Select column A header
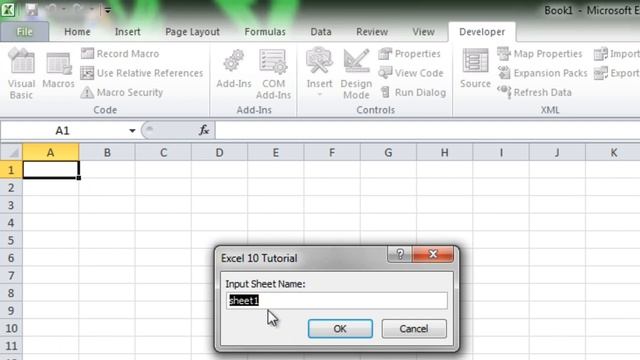Screen dimensions: 640x360 point(51,153)
